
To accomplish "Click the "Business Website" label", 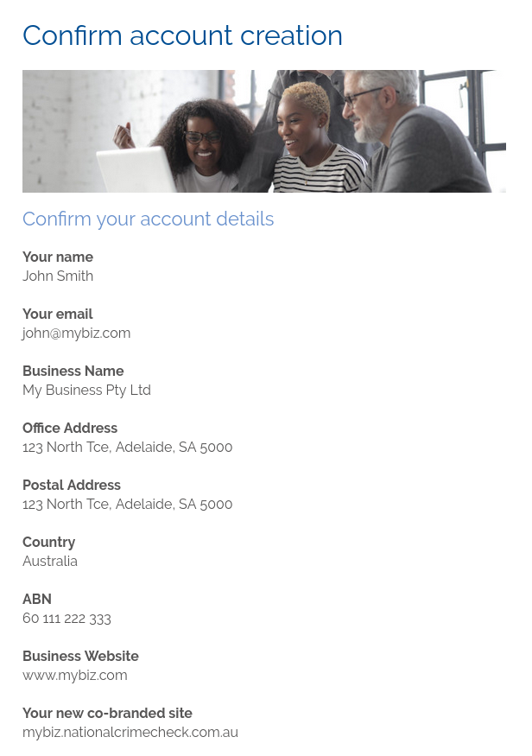I will coord(80,657).
